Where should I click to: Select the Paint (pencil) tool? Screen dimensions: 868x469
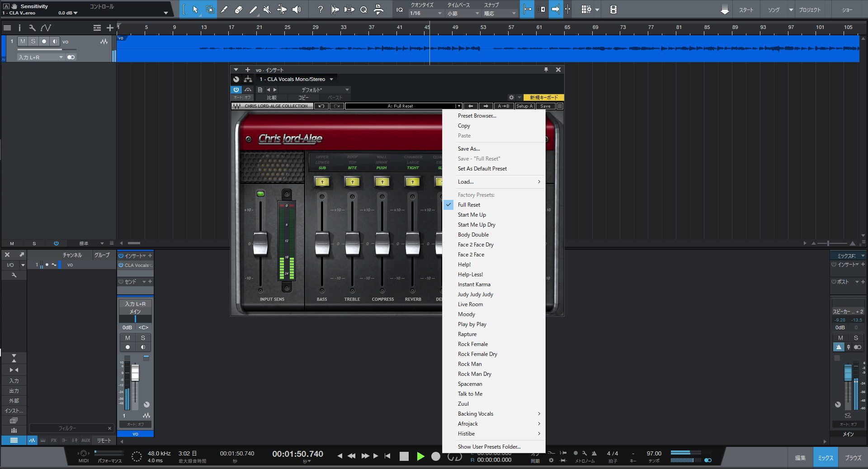[x=253, y=9]
